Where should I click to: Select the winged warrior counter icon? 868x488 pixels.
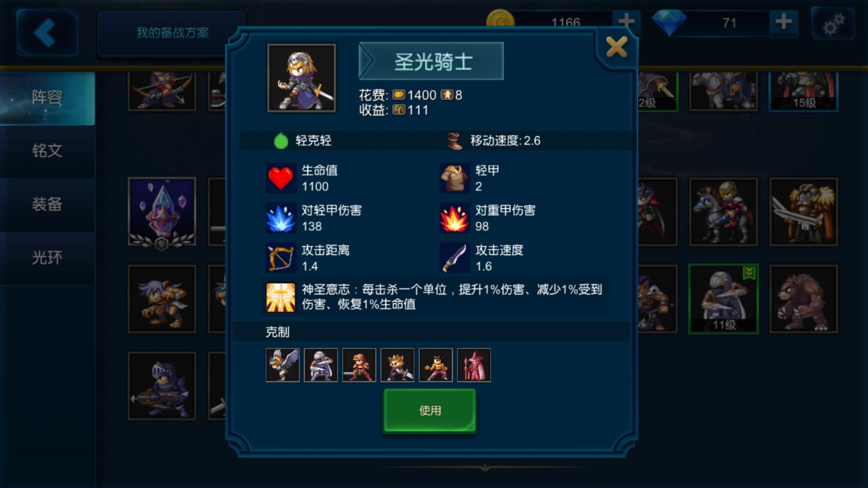283,365
